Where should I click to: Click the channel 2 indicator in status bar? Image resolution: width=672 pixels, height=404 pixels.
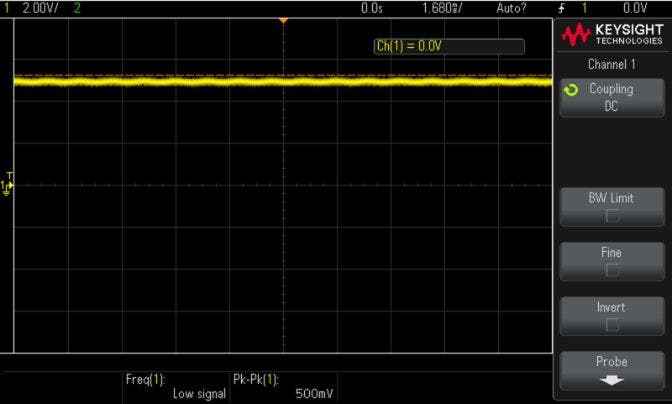coord(77,8)
